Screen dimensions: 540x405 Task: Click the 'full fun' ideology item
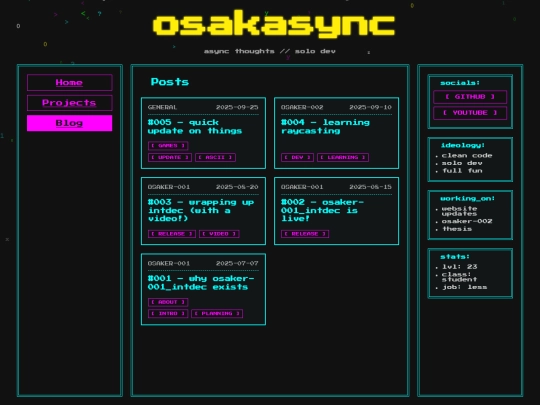(x=462, y=171)
